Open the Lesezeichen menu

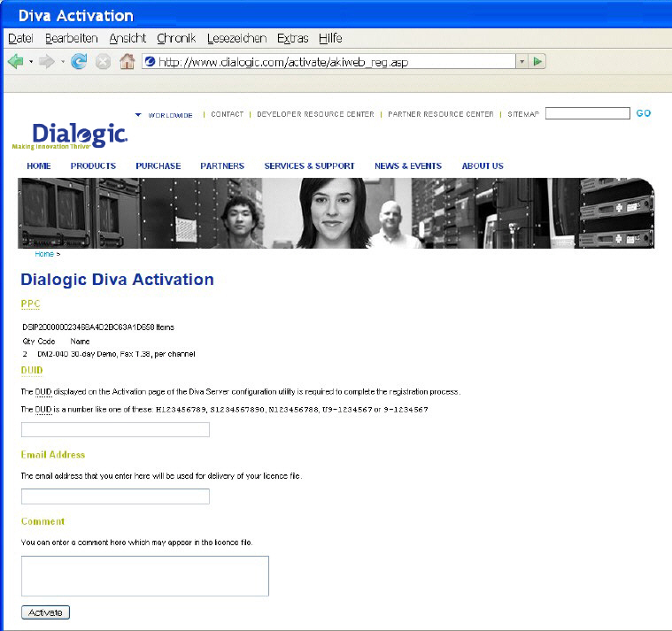pyautogui.click(x=236, y=38)
